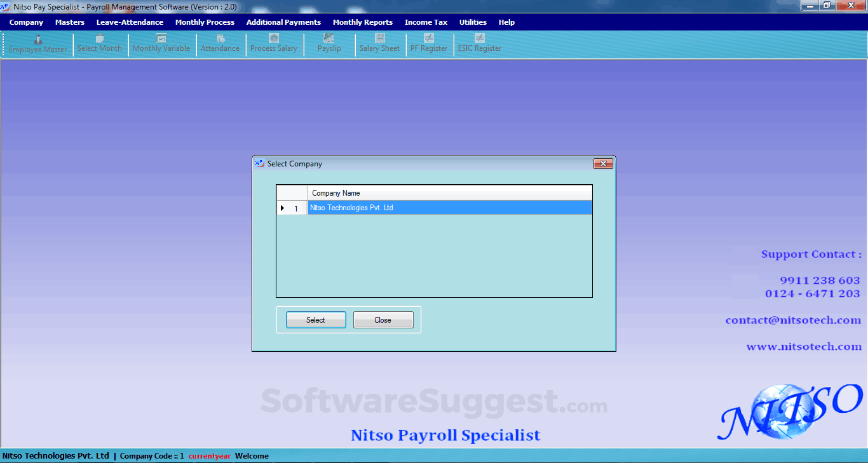Click the Select Company dialog icon
868x463 pixels.
pos(259,163)
